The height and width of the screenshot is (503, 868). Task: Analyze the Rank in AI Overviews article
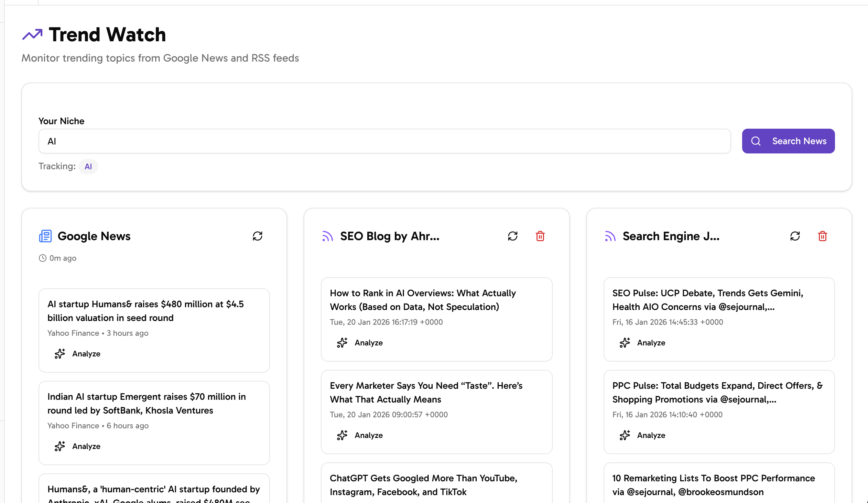360,343
